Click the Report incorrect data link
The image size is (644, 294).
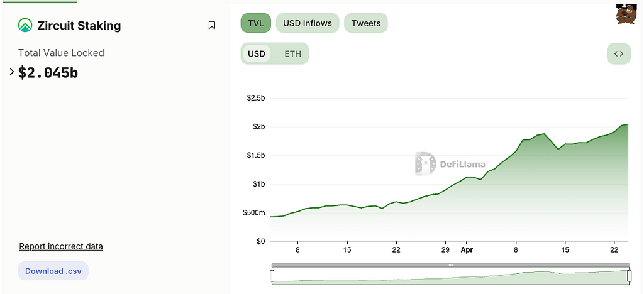pos(61,246)
